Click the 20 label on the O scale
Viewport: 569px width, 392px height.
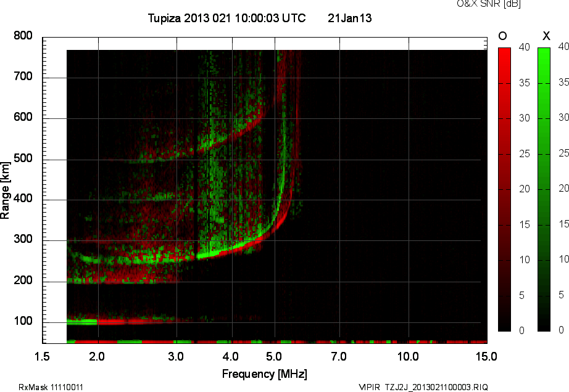click(x=525, y=189)
